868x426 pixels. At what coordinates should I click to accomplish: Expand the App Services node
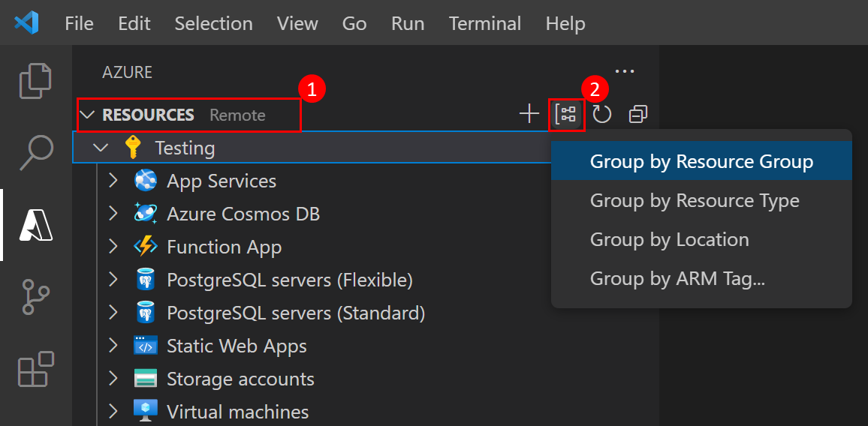coord(113,181)
